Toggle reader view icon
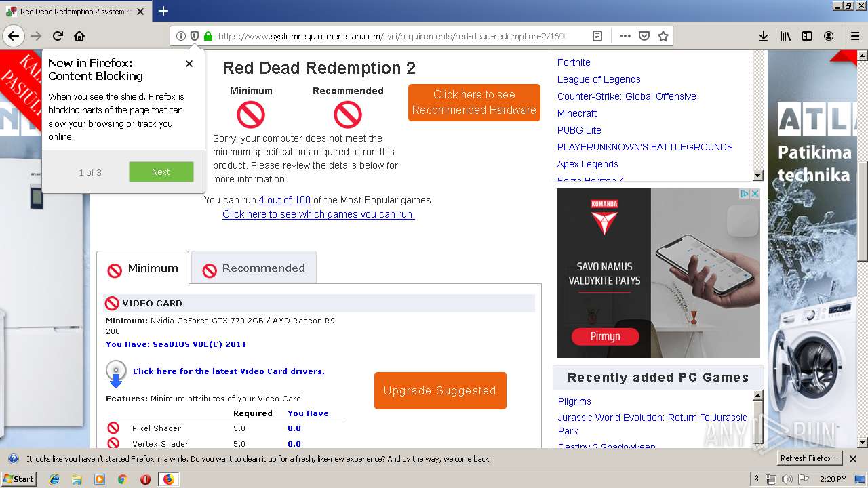The image size is (868, 488). point(597,36)
